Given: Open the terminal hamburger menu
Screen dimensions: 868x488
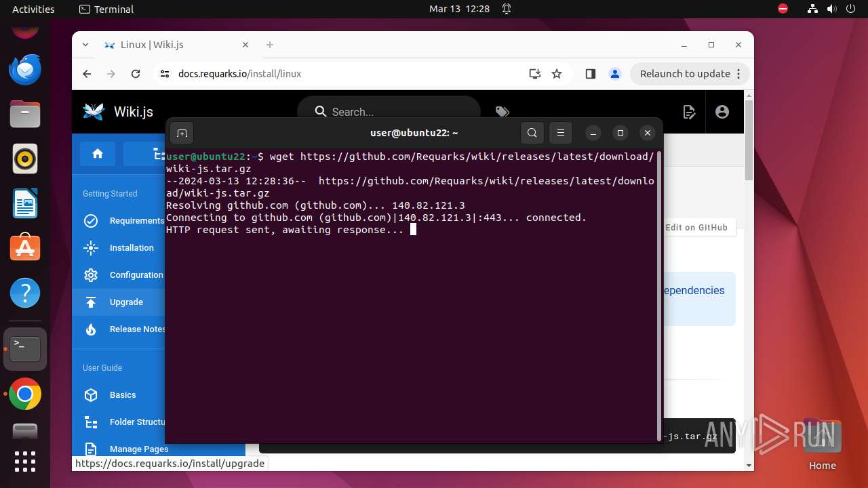Looking at the screenshot, I should 560,133.
